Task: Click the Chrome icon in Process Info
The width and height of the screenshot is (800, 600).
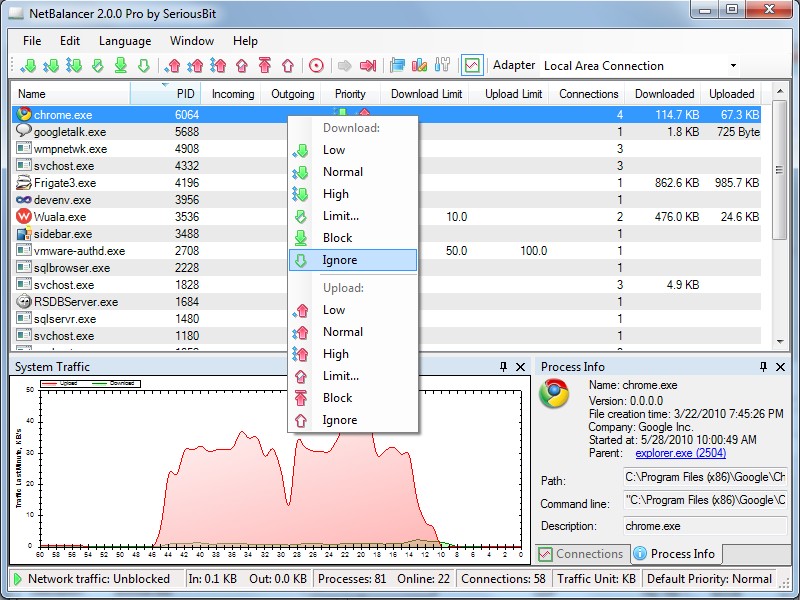Action: coord(555,393)
